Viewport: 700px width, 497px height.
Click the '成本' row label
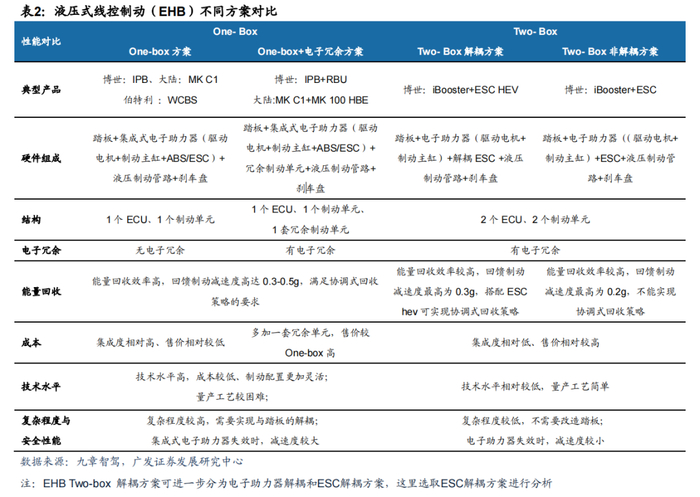click(x=31, y=343)
